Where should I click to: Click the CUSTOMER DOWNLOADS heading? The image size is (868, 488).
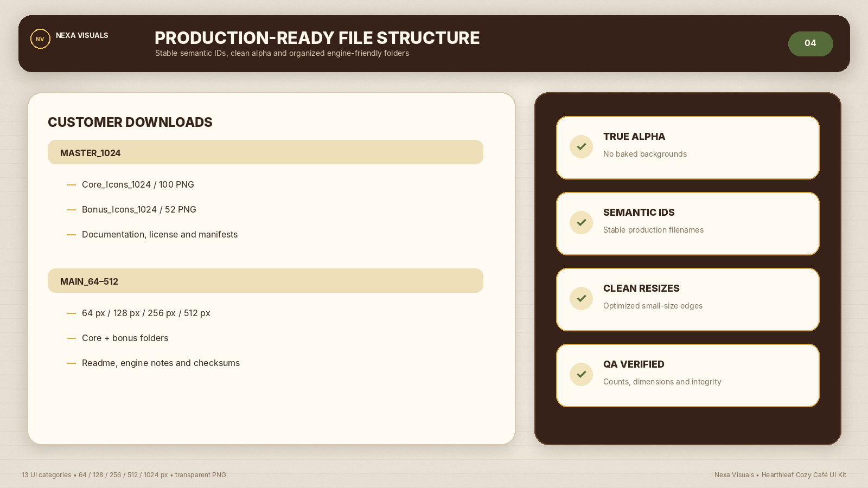click(130, 122)
